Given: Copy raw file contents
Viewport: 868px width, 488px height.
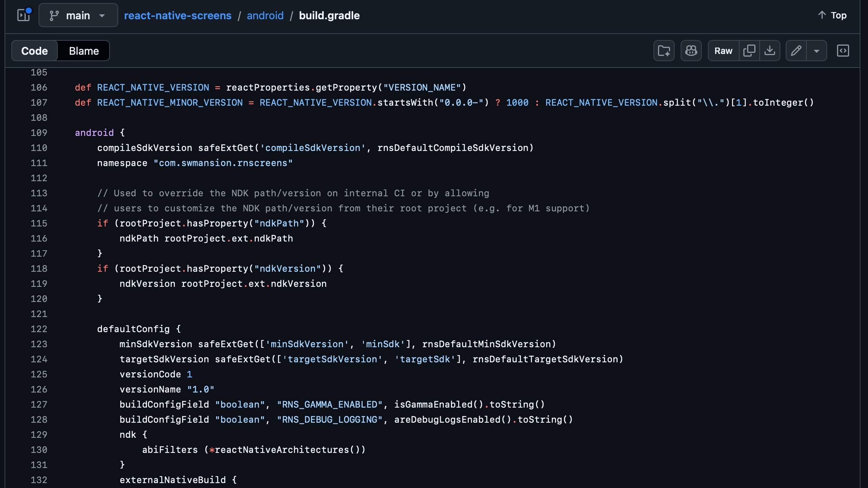Looking at the screenshot, I should click(x=749, y=51).
